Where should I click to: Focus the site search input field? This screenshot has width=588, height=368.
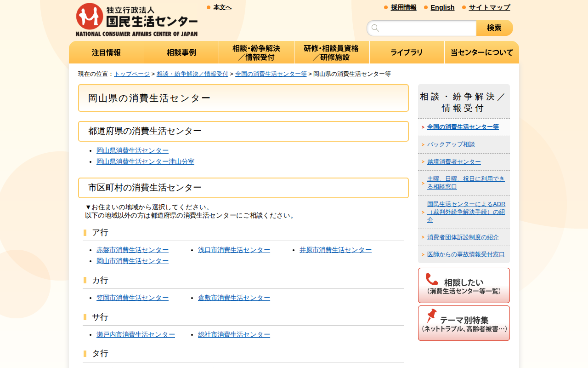coord(422,28)
